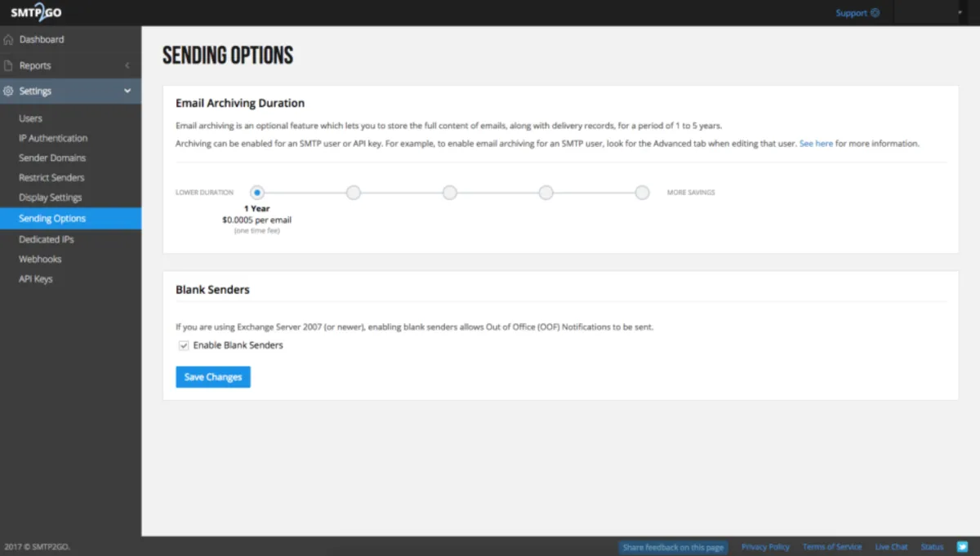
Task: Click the Dashboard home icon
Action: [8, 39]
